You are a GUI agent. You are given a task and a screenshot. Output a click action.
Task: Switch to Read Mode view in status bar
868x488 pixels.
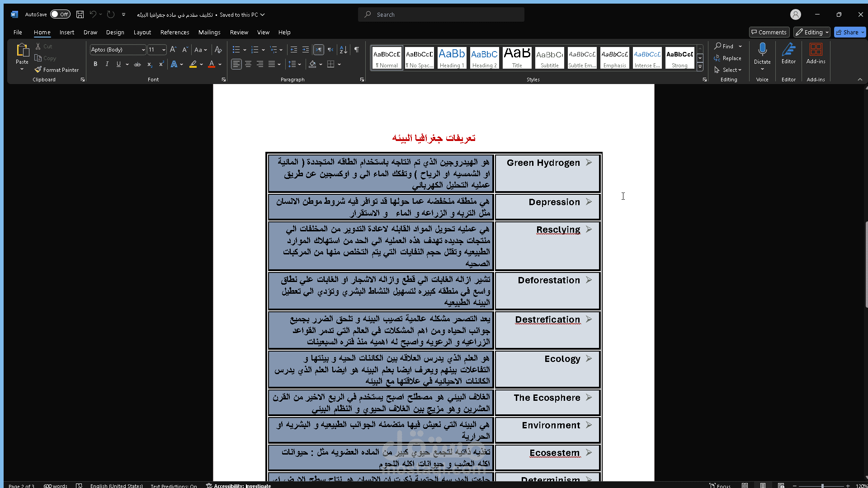pyautogui.click(x=745, y=485)
